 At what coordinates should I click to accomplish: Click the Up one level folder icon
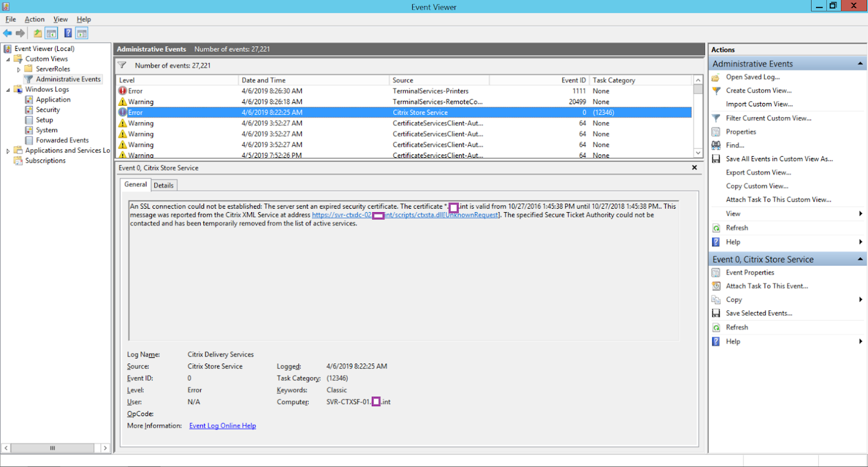[x=38, y=33]
